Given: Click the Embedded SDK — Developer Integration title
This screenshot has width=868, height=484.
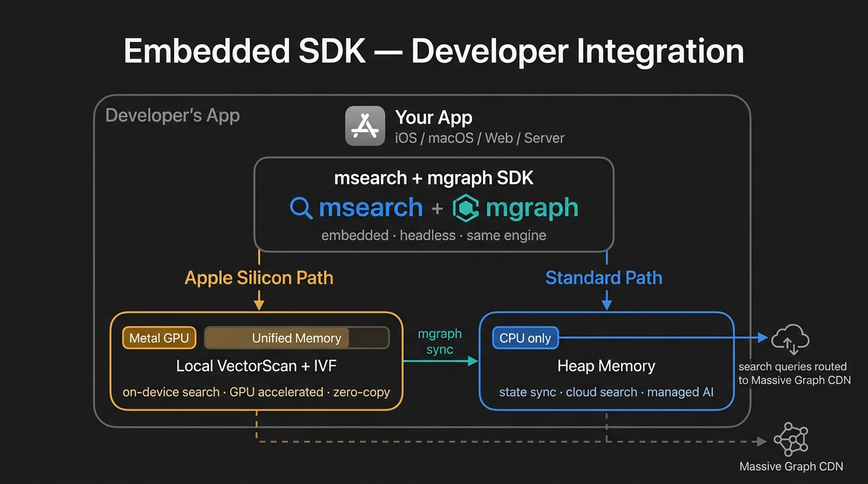Looking at the screenshot, I should tap(434, 51).
